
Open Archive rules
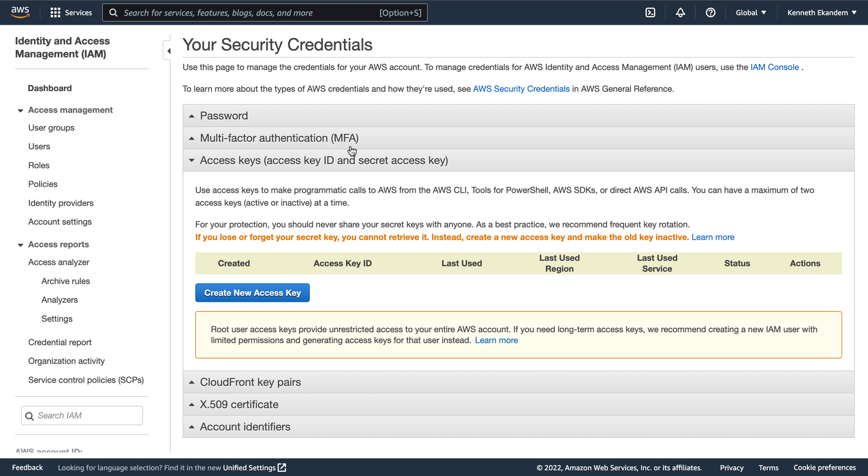[66, 281]
